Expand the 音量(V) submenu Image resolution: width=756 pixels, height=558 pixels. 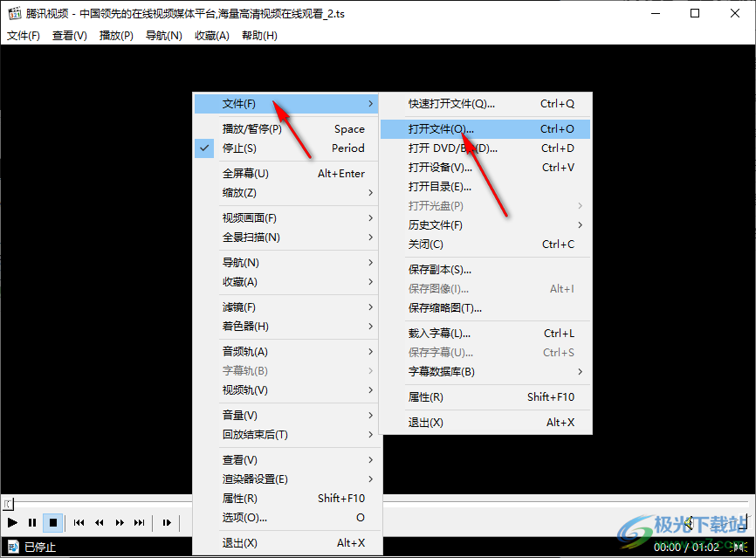point(286,416)
